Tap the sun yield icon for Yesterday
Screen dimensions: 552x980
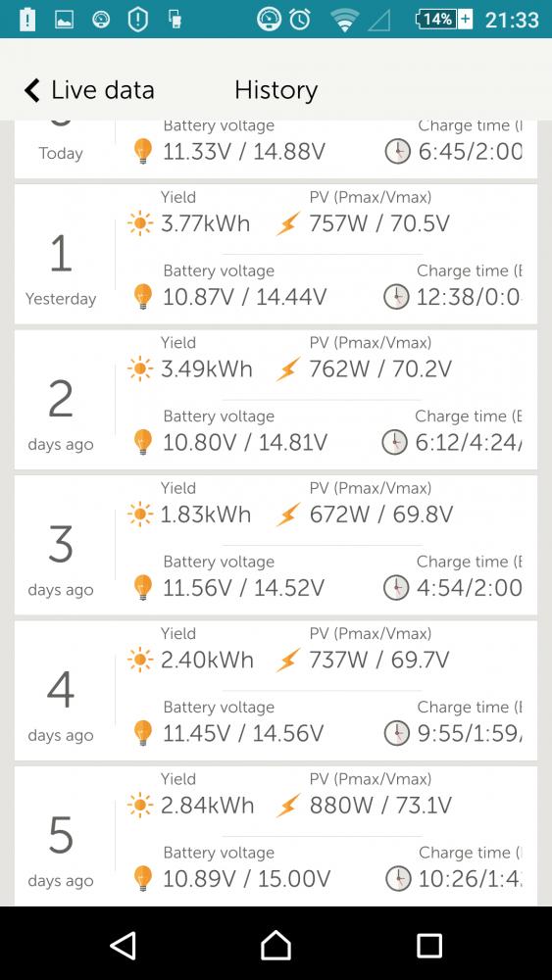(140, 223)
